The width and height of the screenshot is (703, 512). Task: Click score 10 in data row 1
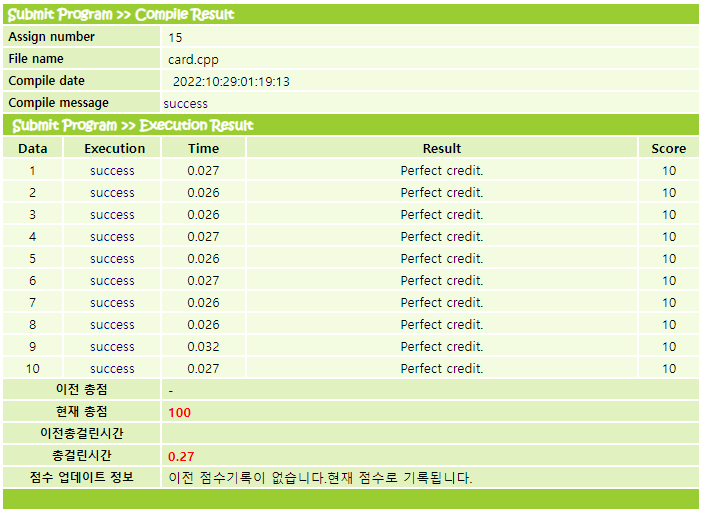(x=669, y=171)
